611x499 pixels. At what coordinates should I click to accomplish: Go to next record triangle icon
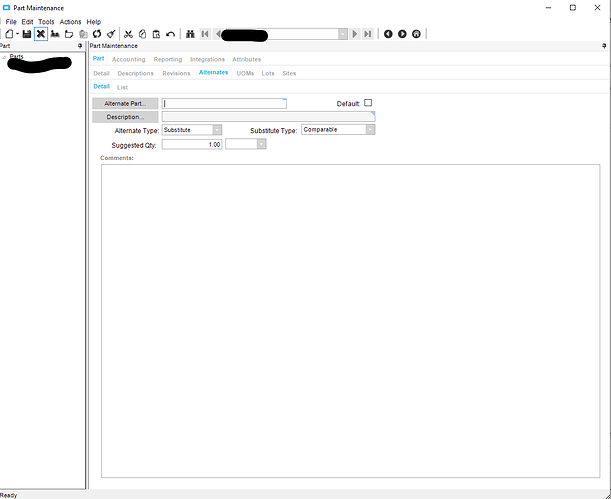pos(355,34)
